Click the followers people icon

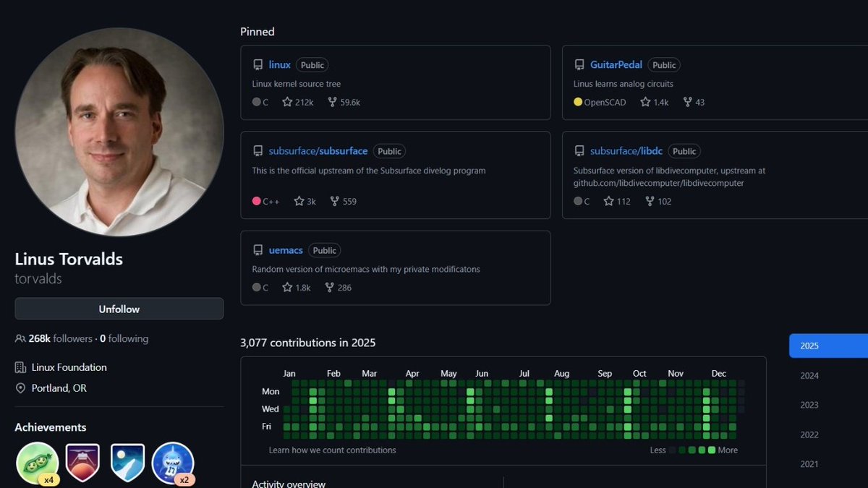20,338
